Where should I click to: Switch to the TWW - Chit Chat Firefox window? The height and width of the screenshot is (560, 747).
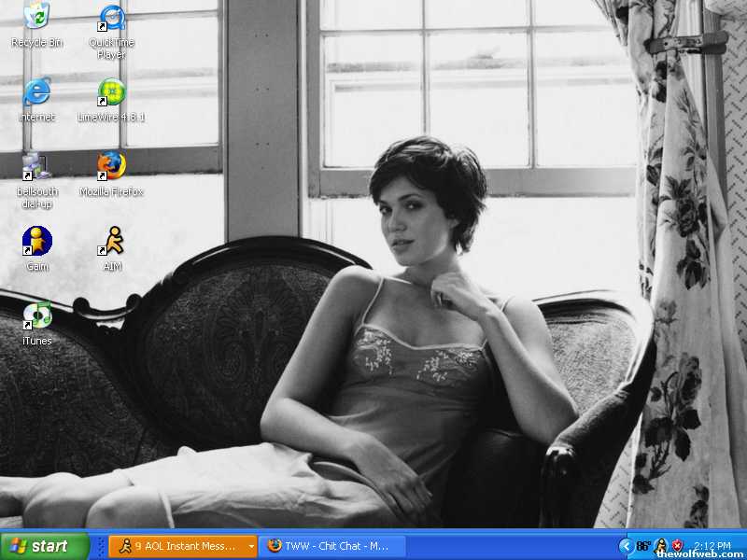(x=333, y=546)
